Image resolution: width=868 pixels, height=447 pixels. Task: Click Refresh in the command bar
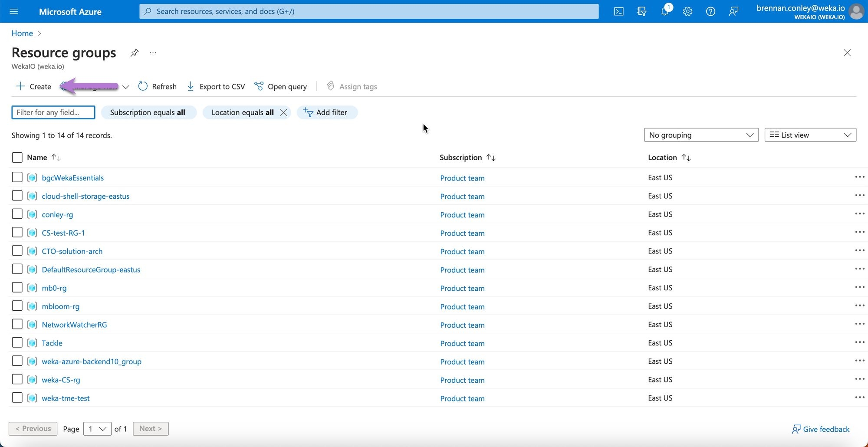(x=158, y=86)
